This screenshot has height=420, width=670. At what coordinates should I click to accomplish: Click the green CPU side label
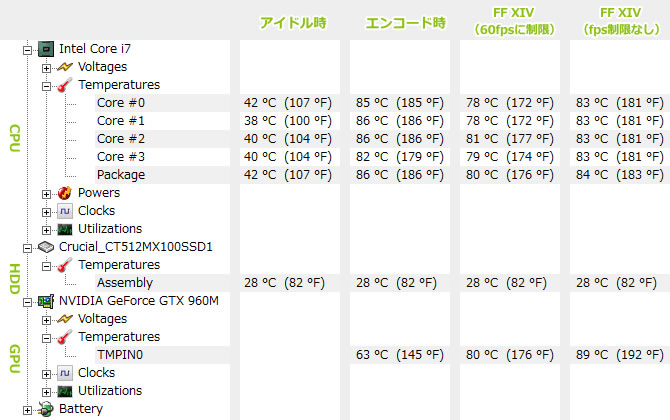15,138
